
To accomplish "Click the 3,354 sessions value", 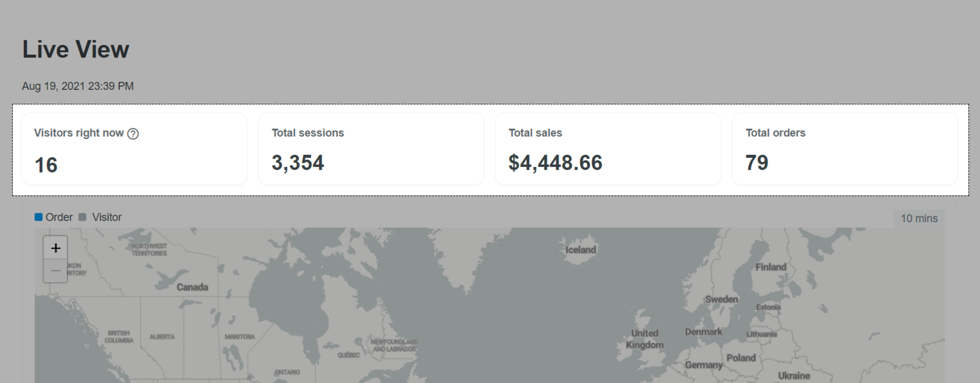I will [x=298, y=163].
